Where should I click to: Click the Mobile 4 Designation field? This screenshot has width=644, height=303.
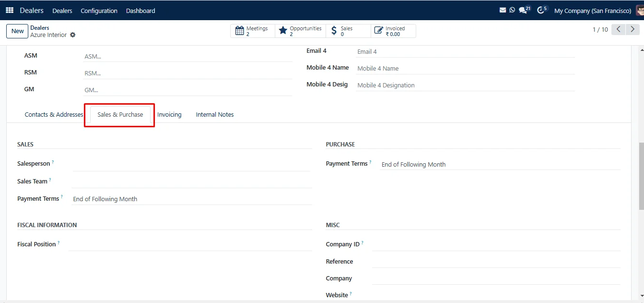tap(465, 85)
